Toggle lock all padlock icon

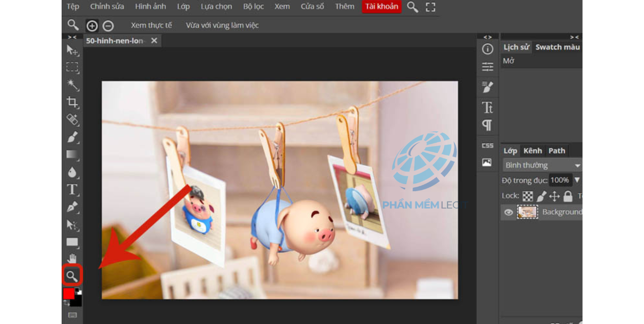568,196
